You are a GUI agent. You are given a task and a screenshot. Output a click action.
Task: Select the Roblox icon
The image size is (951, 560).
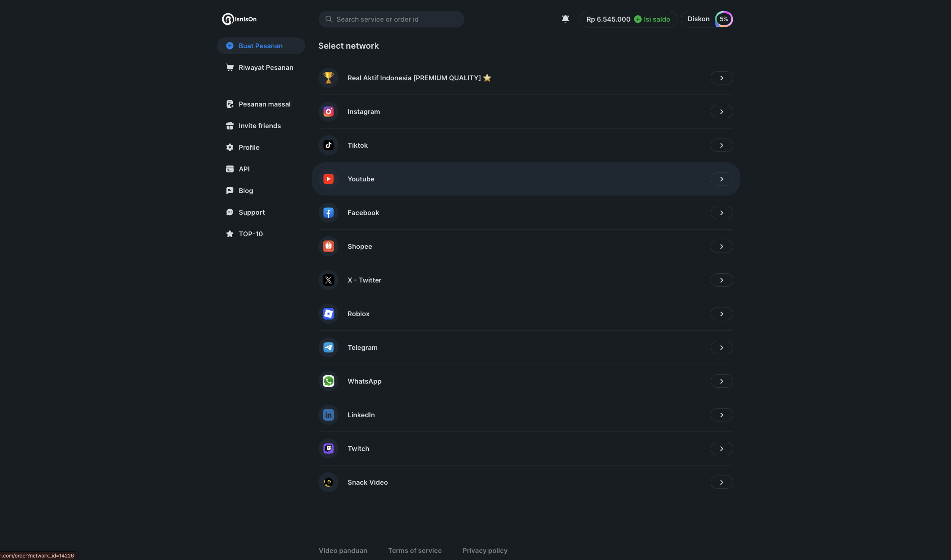click(329, 314)
